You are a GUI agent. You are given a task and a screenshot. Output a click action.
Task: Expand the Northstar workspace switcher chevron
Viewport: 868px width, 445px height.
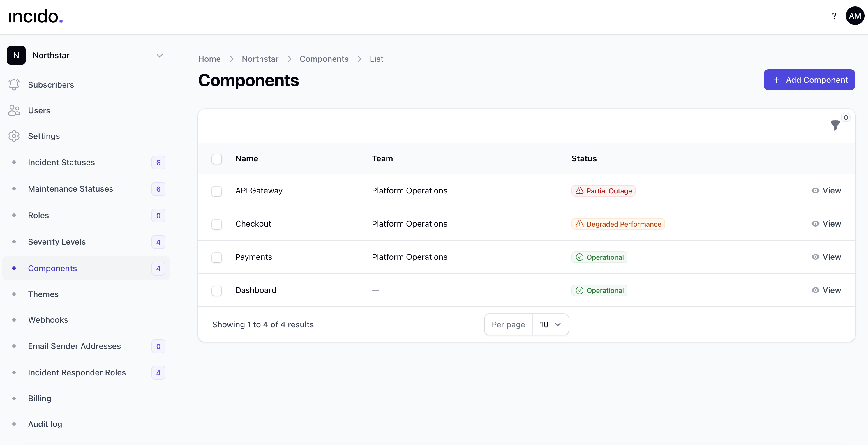pos(159,56)
